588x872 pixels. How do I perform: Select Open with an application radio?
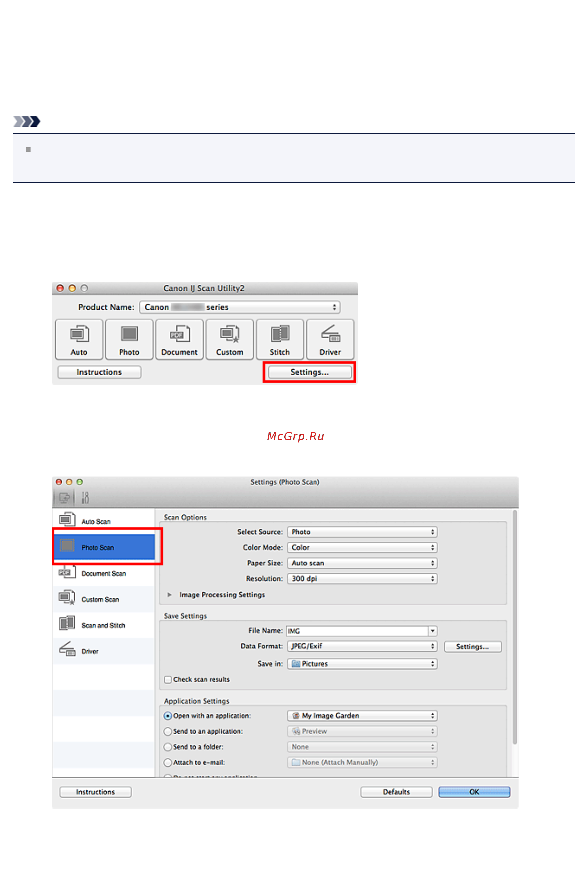168,716
